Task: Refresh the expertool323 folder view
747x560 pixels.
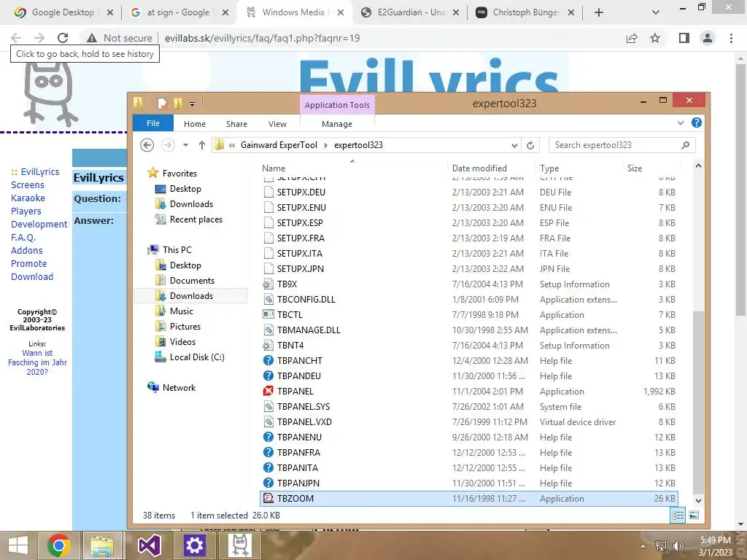Action: click(530, 145)
